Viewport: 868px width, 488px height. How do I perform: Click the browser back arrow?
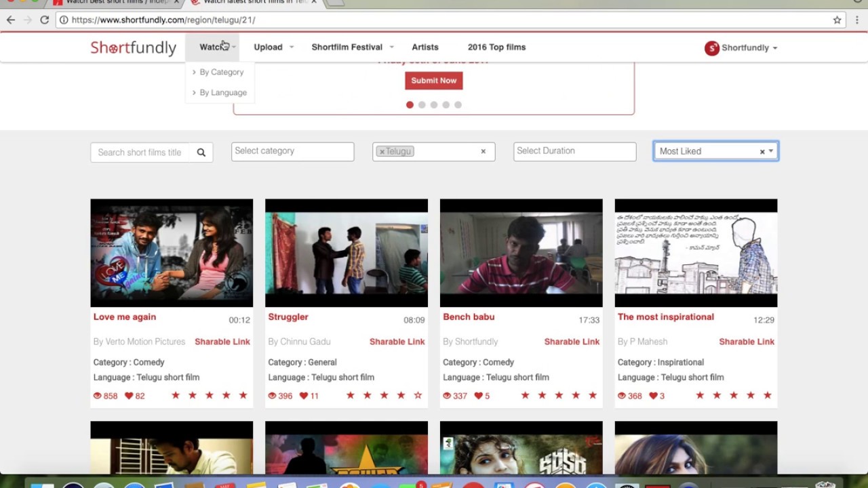[x=11, y=20]
